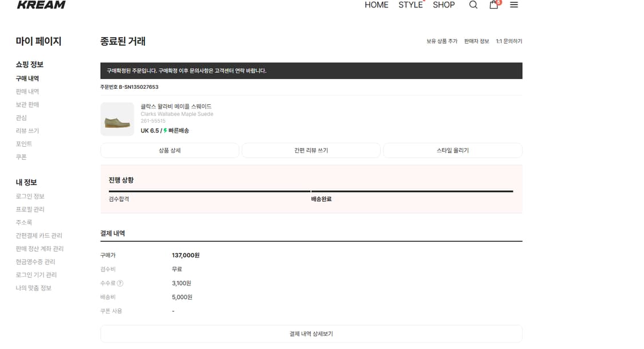
Task: Click the 137,000원 purchase price
Action: [185, 255]
